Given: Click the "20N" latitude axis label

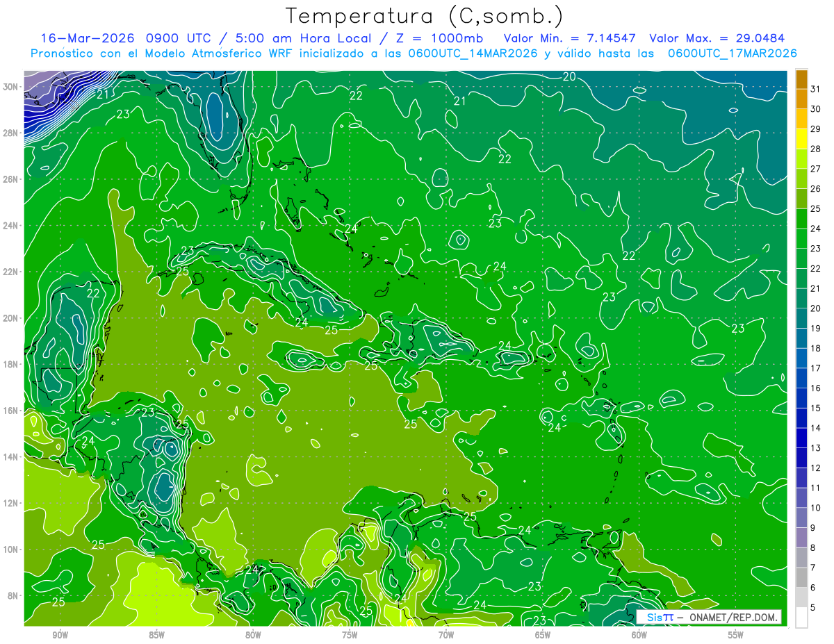Looking at the screenshot, I should (x=11, y=318).
